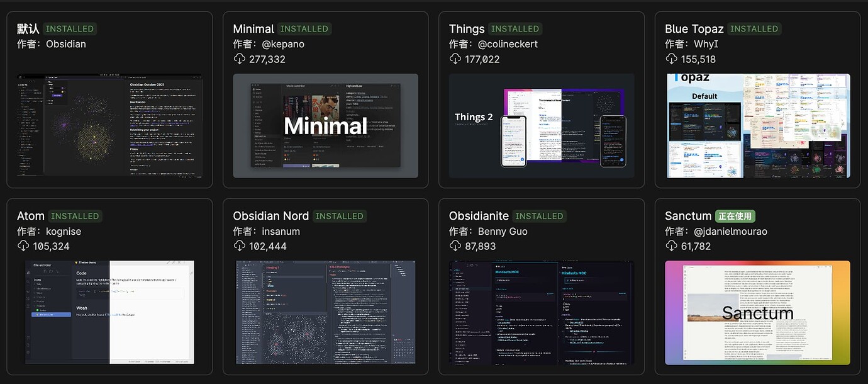Click Sanctum's download count icon
This screenshot has height=384, width=868.
point(671,246)
